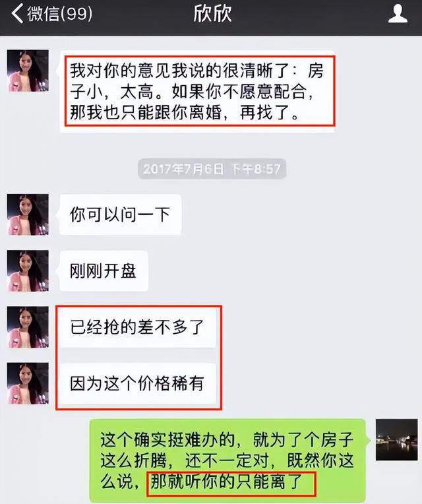Tap avatar next to 刚刚开盘
Image resolution: width=422 pixels, height=504 pixels.
tap(28, 270)
